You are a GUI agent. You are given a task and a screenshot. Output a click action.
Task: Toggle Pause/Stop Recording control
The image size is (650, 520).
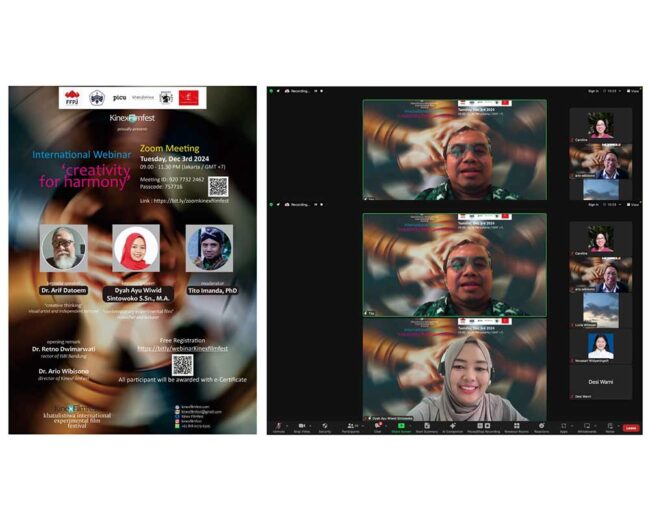click(x=482, y=425)
